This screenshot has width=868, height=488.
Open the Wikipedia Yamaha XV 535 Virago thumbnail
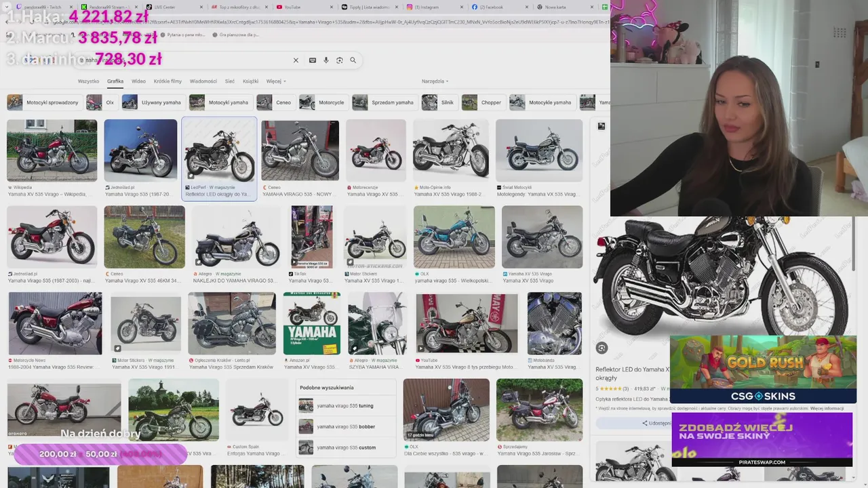coord(52,150)
